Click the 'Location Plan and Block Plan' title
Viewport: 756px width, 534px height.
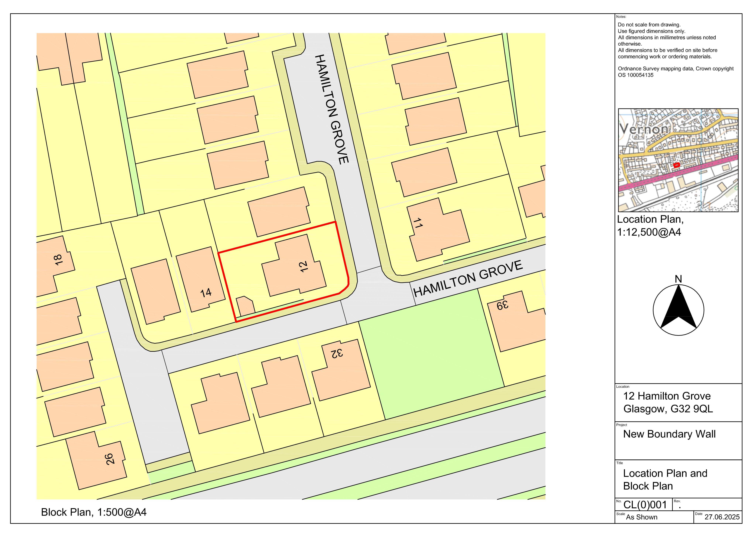point(665,480)
